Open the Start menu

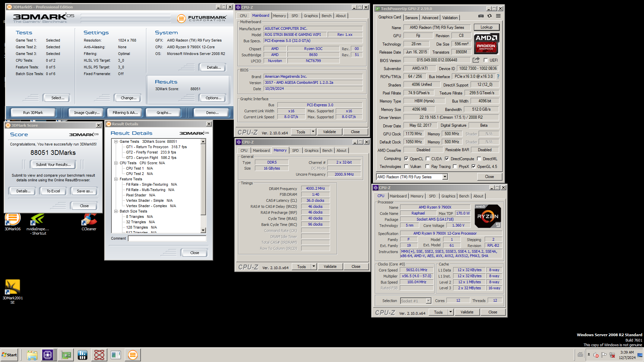pyautogui.click(x=9, y=355)
